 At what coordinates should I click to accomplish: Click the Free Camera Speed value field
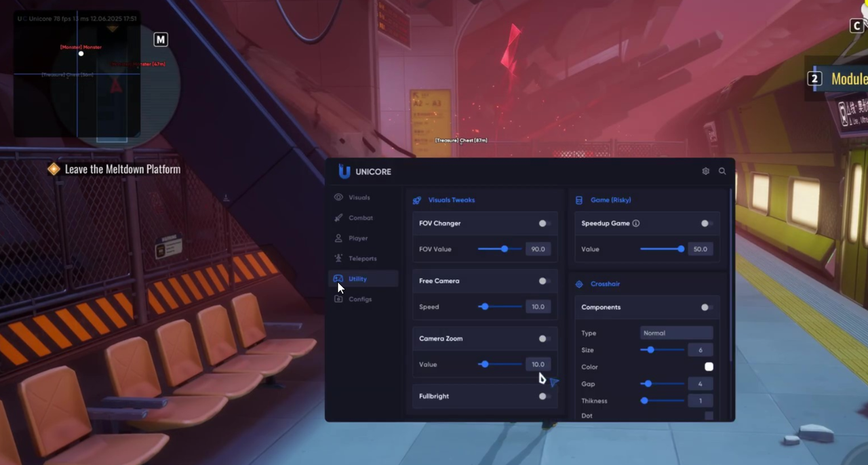tap(538, 306)
